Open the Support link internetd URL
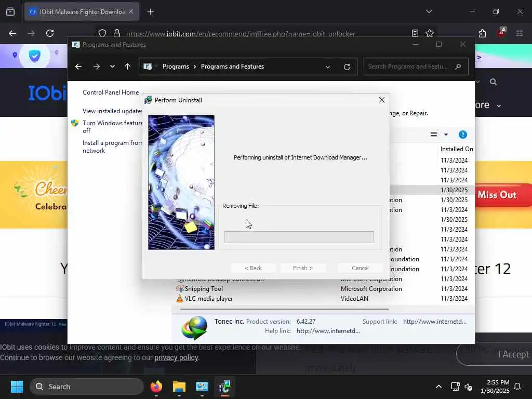Viewport: 532px width, 399px height. click(x=435, y=321)
